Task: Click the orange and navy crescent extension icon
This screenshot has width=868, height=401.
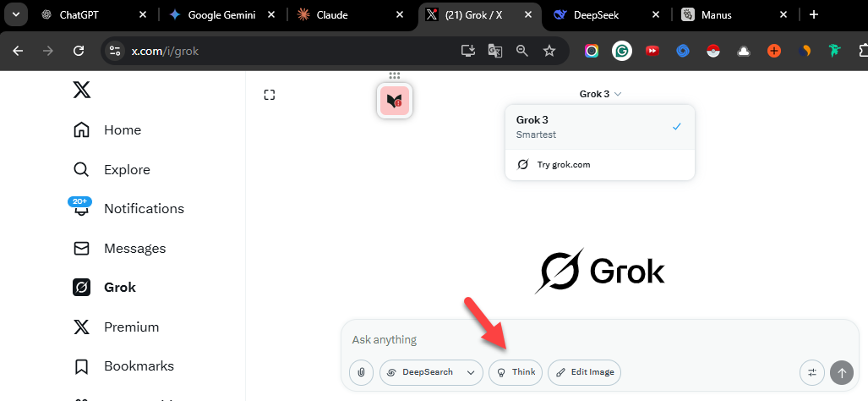Action: point(805,51)
